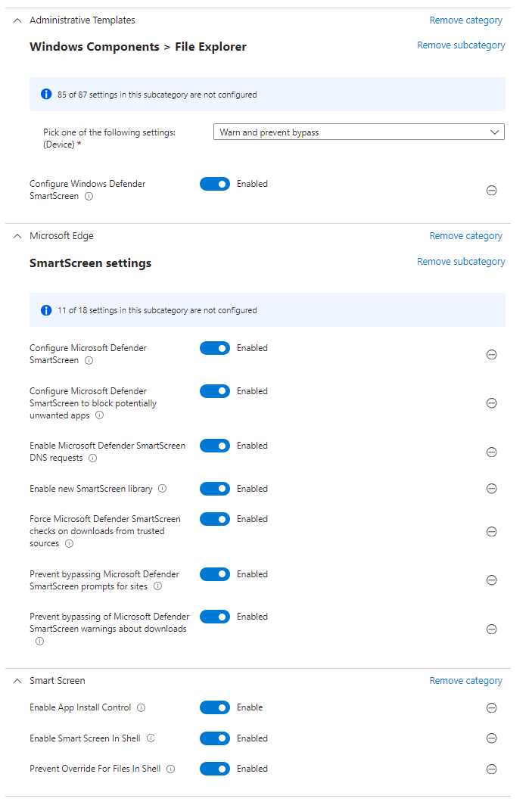Screen dimensions: 532x805
Task: Toggle SmartScreen DNS requests switch
Action: [x=215, y=446]
